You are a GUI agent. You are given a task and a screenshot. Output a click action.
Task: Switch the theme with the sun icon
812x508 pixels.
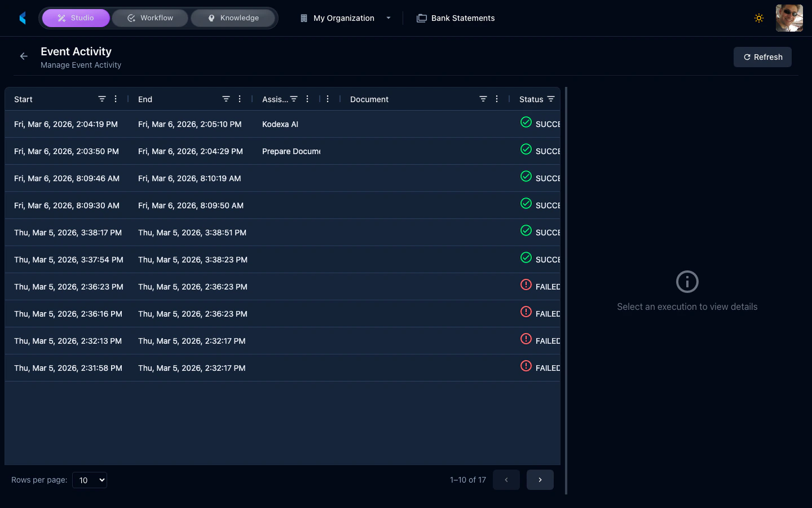tap(759, 17)
